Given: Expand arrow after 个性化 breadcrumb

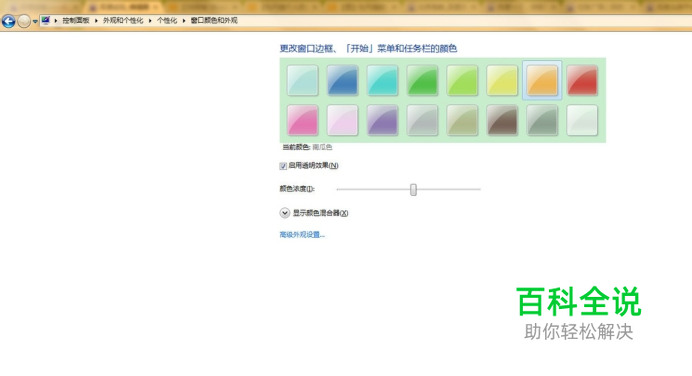Looking at the screenshot, I should (x=184, y=21).
